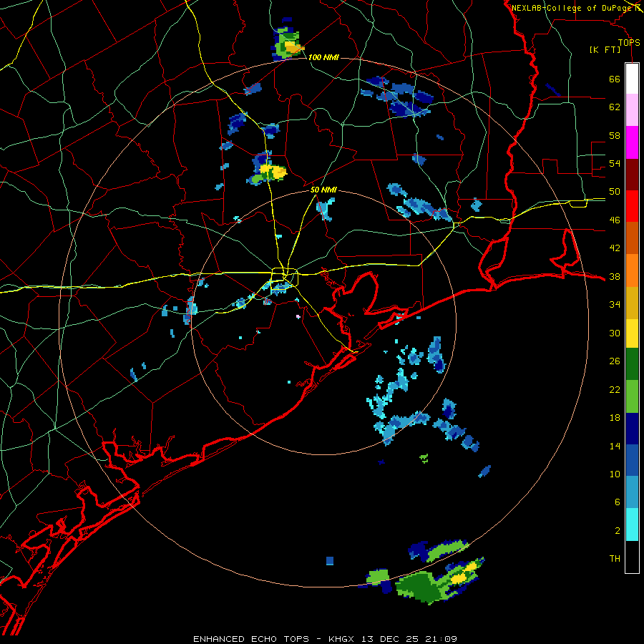Screen dimensions: 644x644
Task: Click the 100 NMI range ring label
Action: point(323,57)
